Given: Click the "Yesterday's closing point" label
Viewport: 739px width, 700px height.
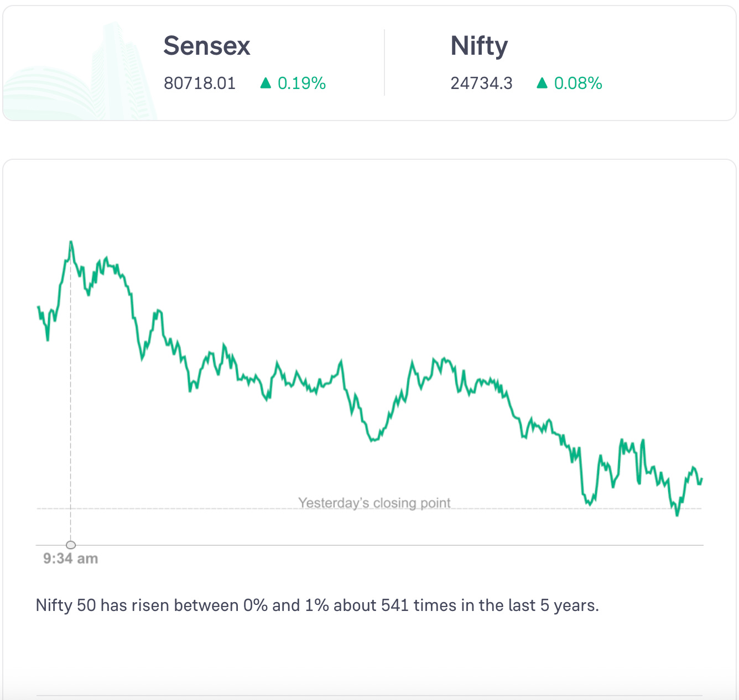Looking at the screenshot, I should (374, 503).
